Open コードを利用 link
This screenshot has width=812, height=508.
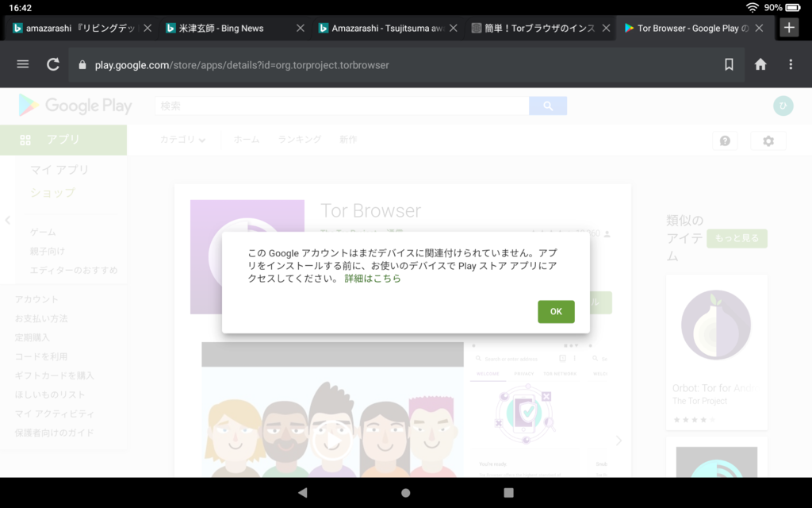41,356
